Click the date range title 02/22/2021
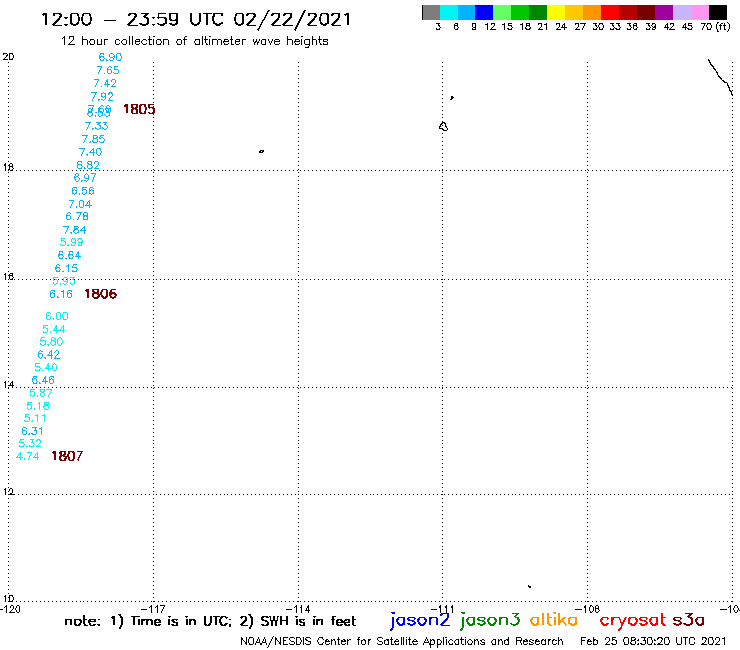The image size is (740, 650). [x=292, y=20]
